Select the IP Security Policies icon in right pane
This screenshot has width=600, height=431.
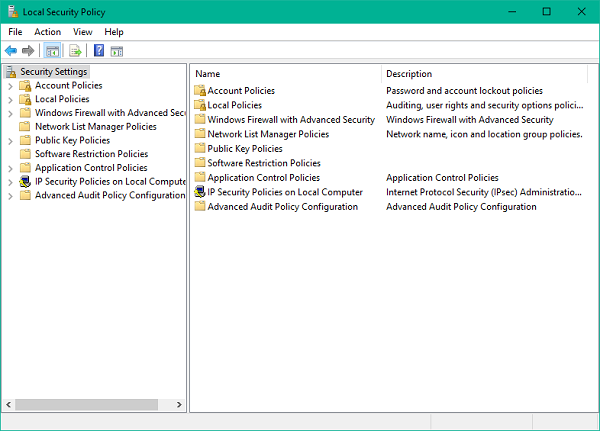coord(200,192)
